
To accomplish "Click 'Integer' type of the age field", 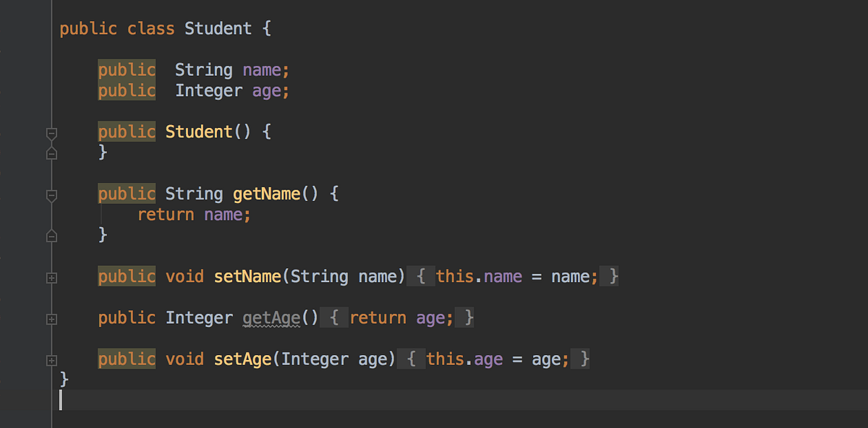I will coord(209,90).
